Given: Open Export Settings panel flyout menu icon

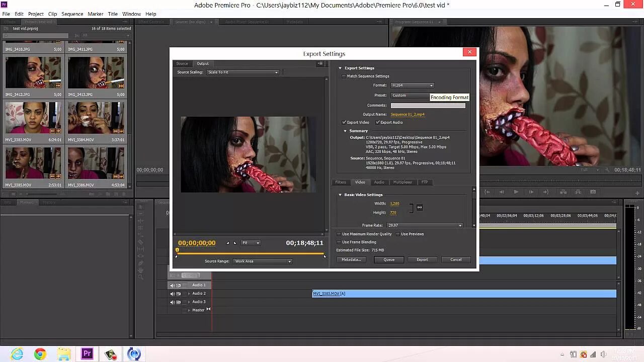Looking at the screenshot, I should [x=320, y=63].
